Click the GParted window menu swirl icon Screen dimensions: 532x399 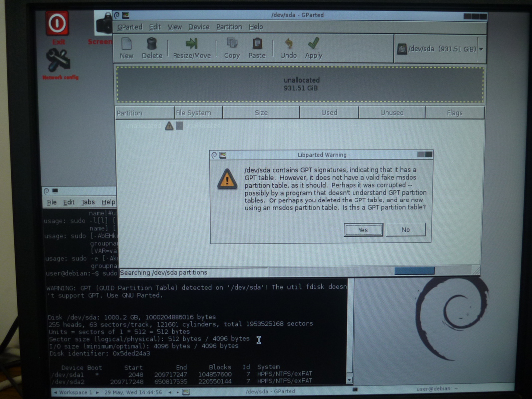tap(117, 15)
